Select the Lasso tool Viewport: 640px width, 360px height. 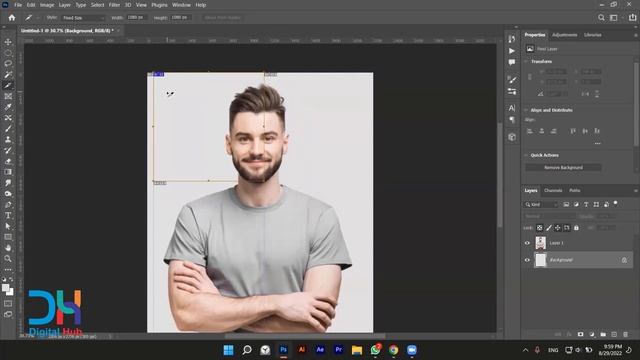tap(8, 64)
